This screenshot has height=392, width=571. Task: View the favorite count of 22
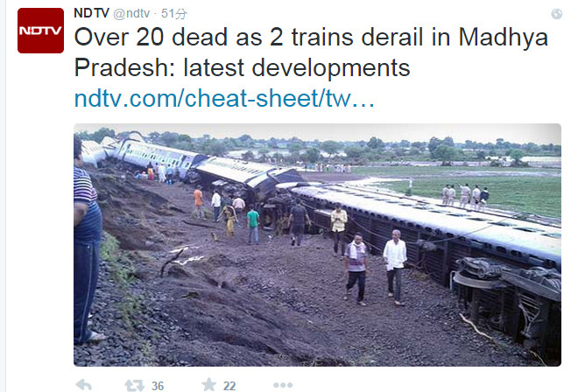229,386
